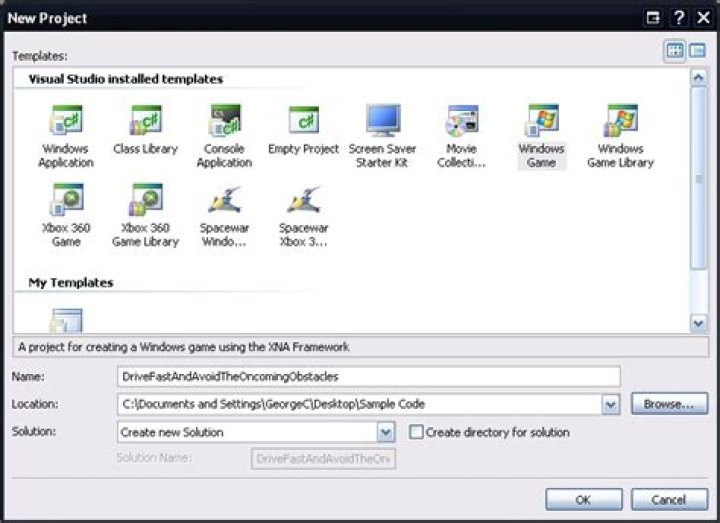Switch templates to large icons view
720x523 pixels.
pyautogui.click(x=675, y=51)
